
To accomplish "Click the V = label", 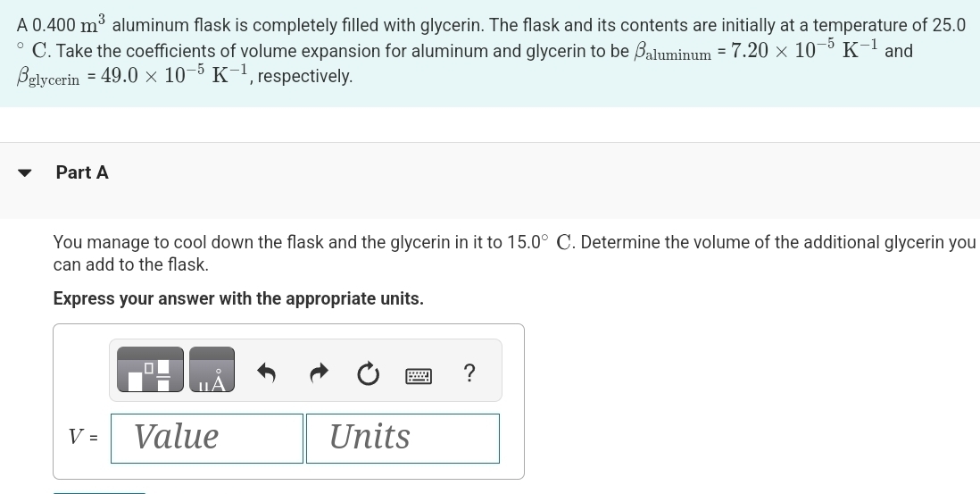I will coord(84,438).
